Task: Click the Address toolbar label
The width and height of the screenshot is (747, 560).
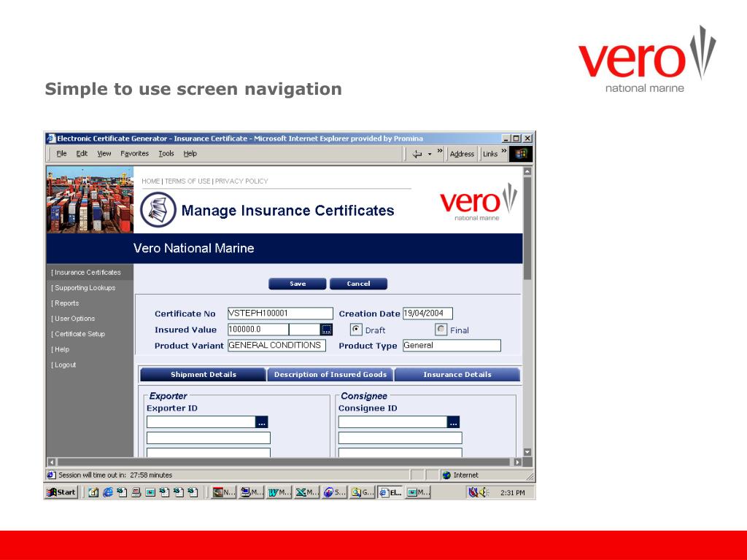Action: coord(462,154)
